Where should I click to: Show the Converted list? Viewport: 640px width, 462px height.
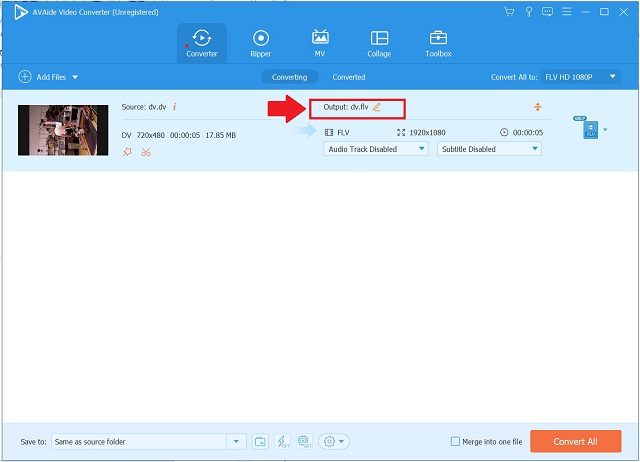pos(349,77)
